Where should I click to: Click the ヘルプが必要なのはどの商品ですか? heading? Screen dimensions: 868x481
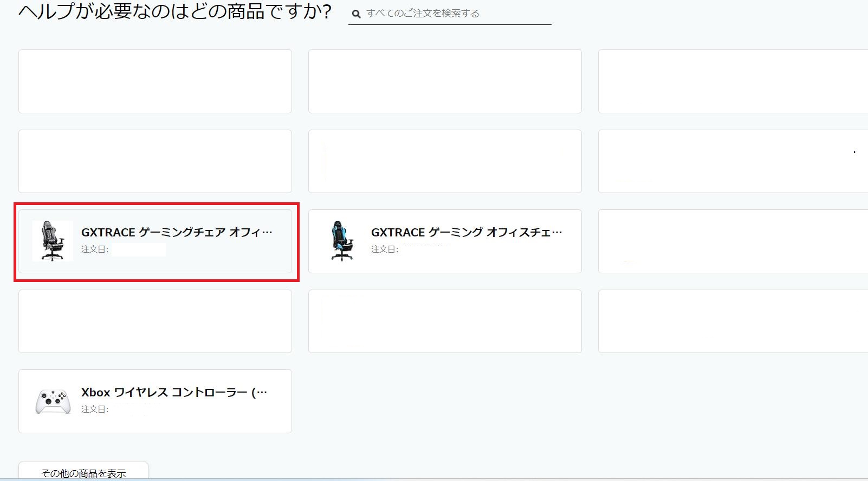click(174, 12)
